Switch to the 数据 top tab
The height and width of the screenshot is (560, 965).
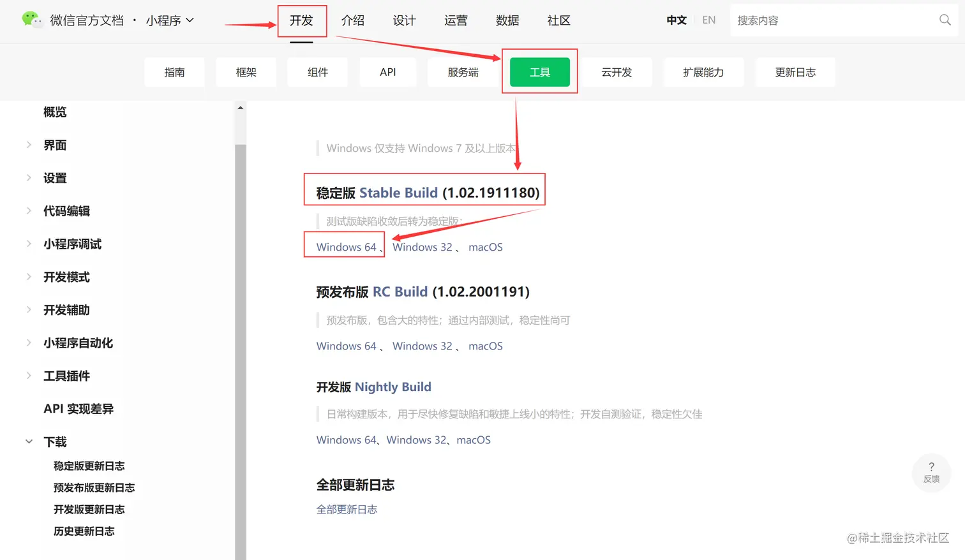click(x=507, y=20)
